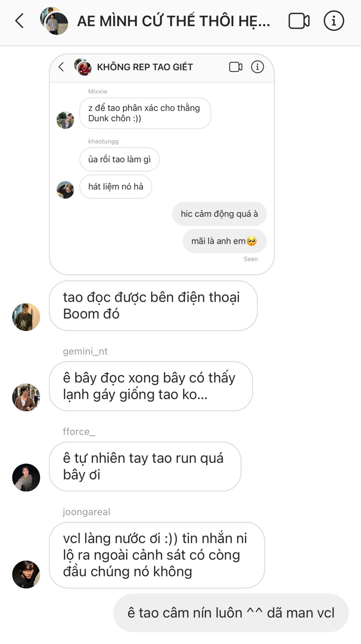The height and width of the screenshot is (644, 361).
Task: Open the group title AE MÌNH CỨ THẾ
Action: (174, 21)
